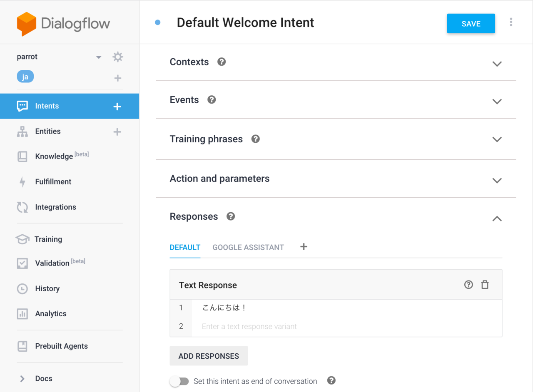Click the Intents speech bubble icon

(x=22, y=106)
